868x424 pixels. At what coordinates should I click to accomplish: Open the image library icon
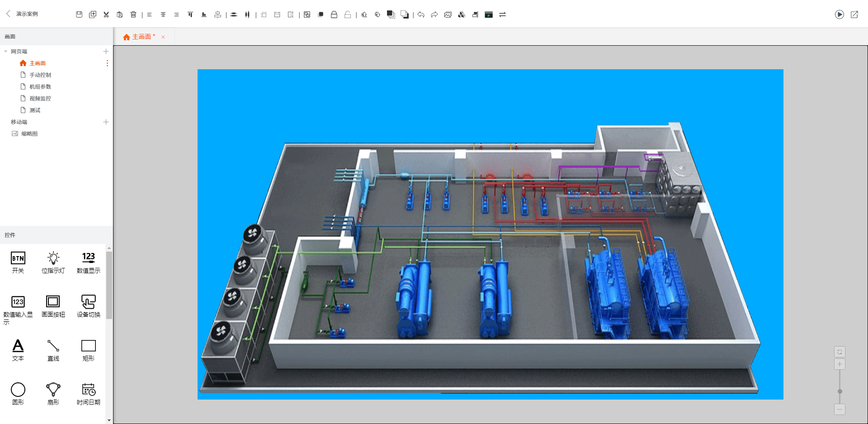tap(448, 14)
